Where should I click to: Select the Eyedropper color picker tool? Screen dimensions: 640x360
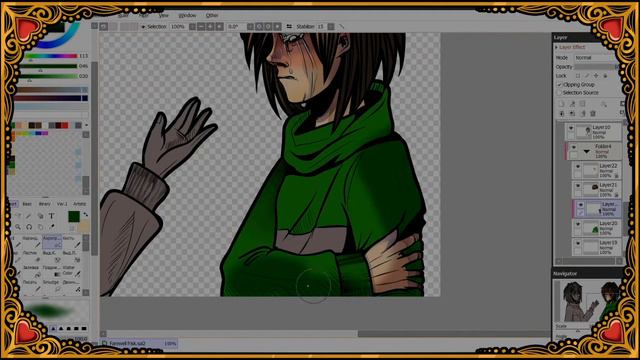52,227
